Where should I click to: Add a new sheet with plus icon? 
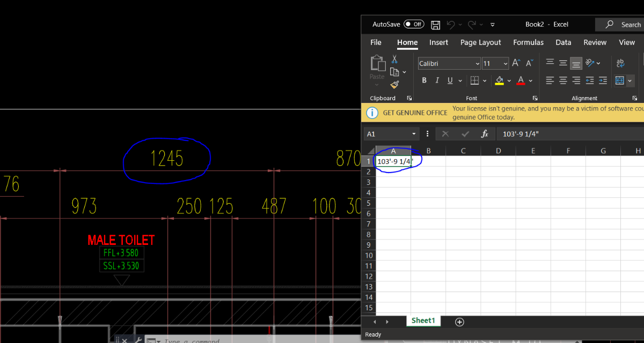coord(459,322)
